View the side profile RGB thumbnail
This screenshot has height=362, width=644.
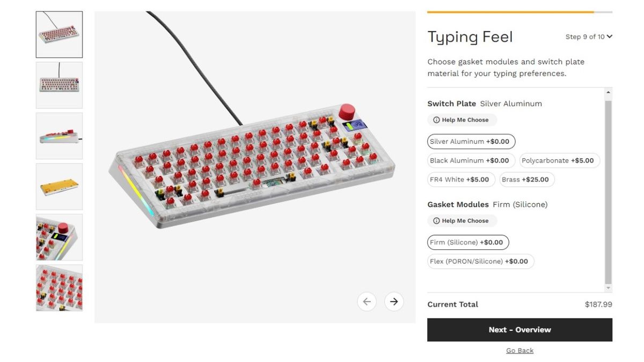[59, 136]
